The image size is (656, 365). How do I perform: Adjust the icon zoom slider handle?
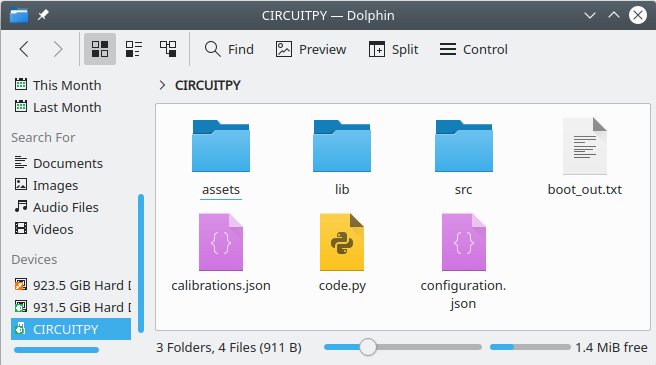point(368,347)
